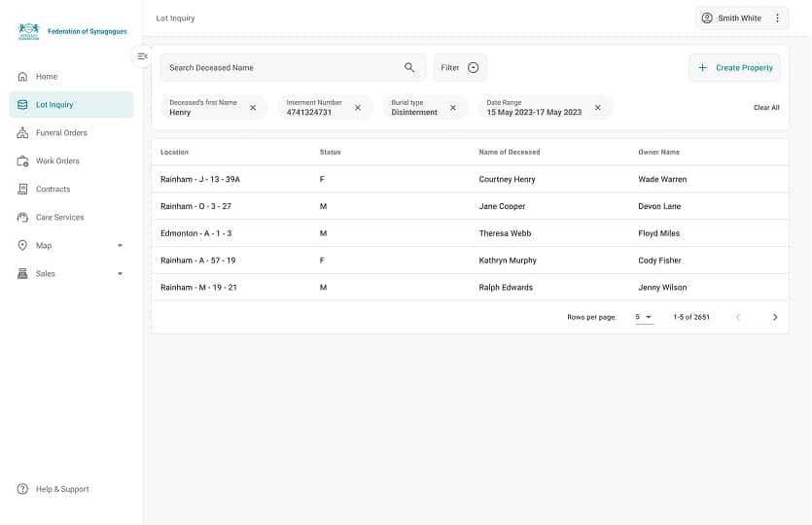Click the Create Property button
This screenshot has width=812, height=525.
pos(734,68)
